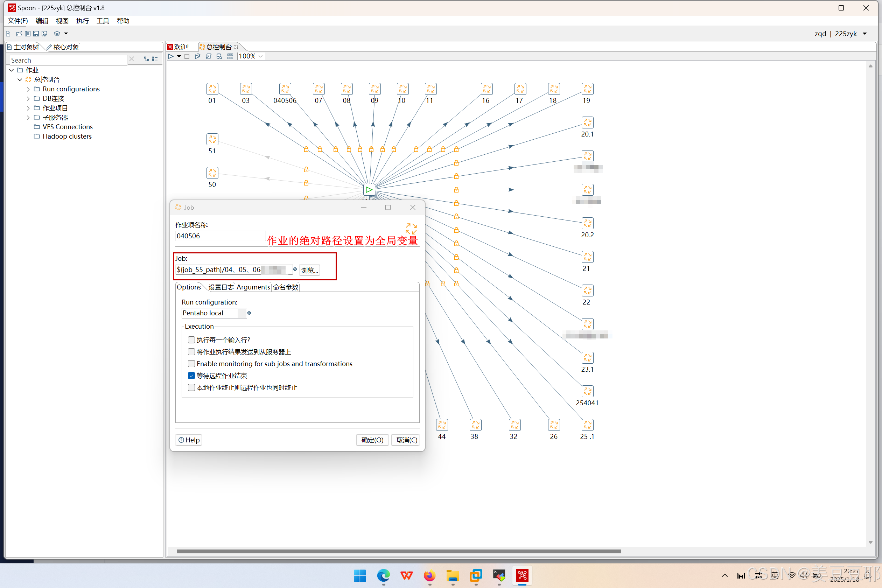
Task: Expand the DB连接 tree folder
Action: click(x=28, y=99)
